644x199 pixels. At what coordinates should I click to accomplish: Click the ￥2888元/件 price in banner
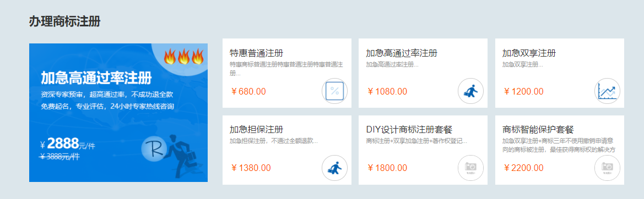click(67, 144)
